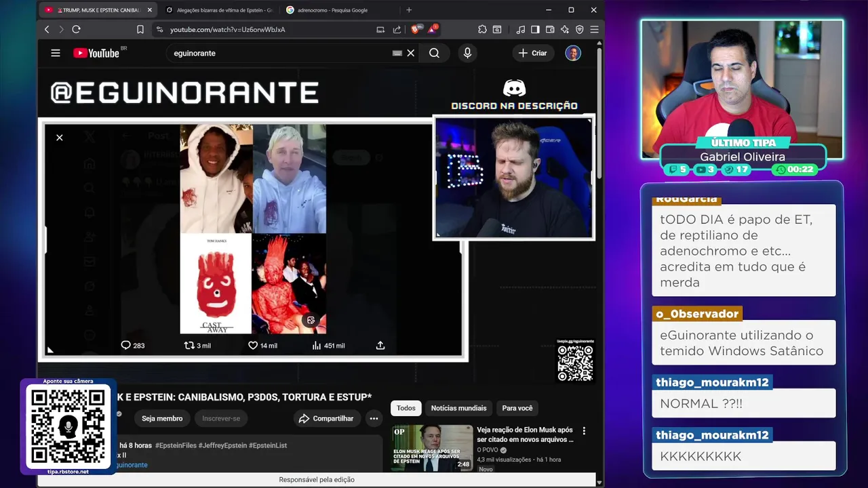The height and width of the screenshot is (488, 868).
Task: Click the Seja membro button
Action: tap(162, 418)
